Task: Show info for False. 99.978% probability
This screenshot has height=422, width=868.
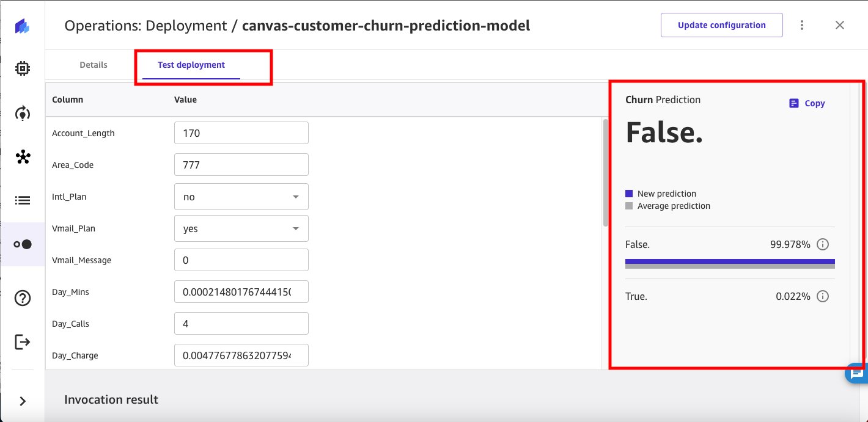Action: (x=823, y=244)
